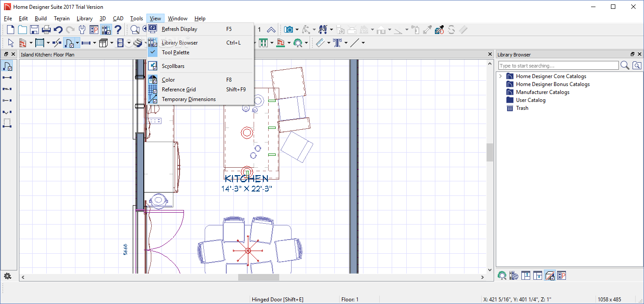The height and width of the screenshot is (304, 644).
Task: Enable Scrollbars from the View menu
Action: pos(173,66)
